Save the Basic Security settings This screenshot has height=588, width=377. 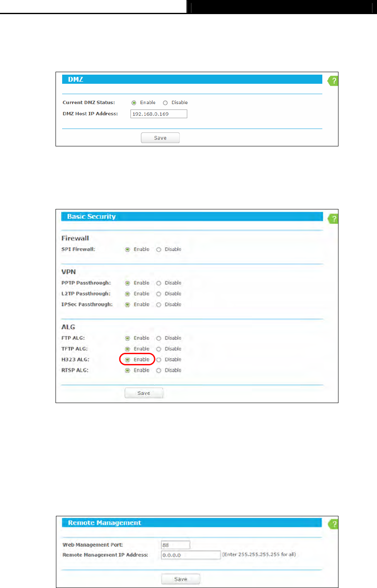tap(144, 393)
